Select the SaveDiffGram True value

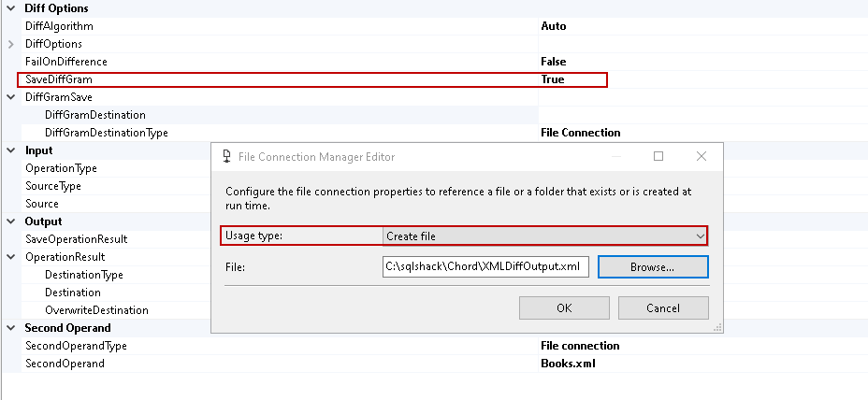tap(553, 79)
